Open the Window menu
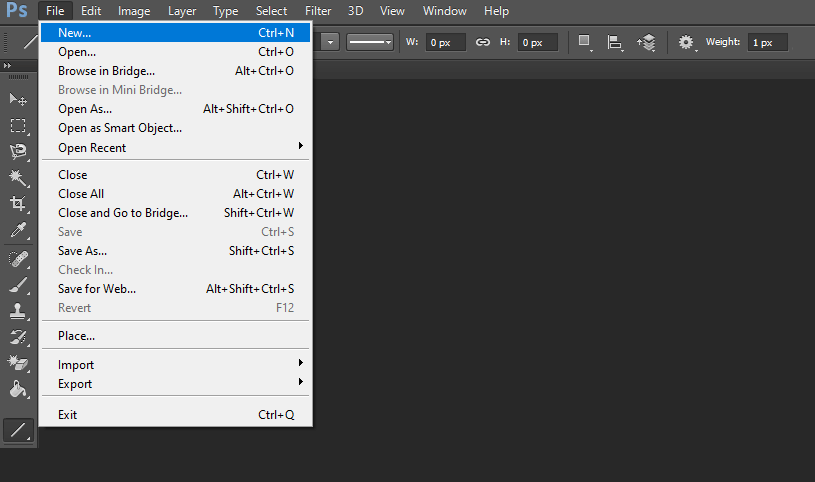 click(445, 11)
